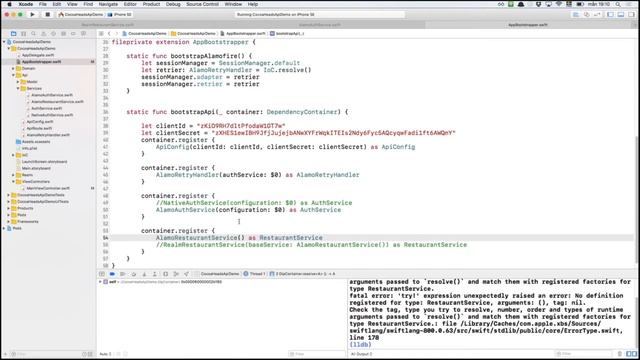Viewport: 640px width, 360px height.
Task: Click Thread 1 in debug bar
Action: click(x=254, y=274)
